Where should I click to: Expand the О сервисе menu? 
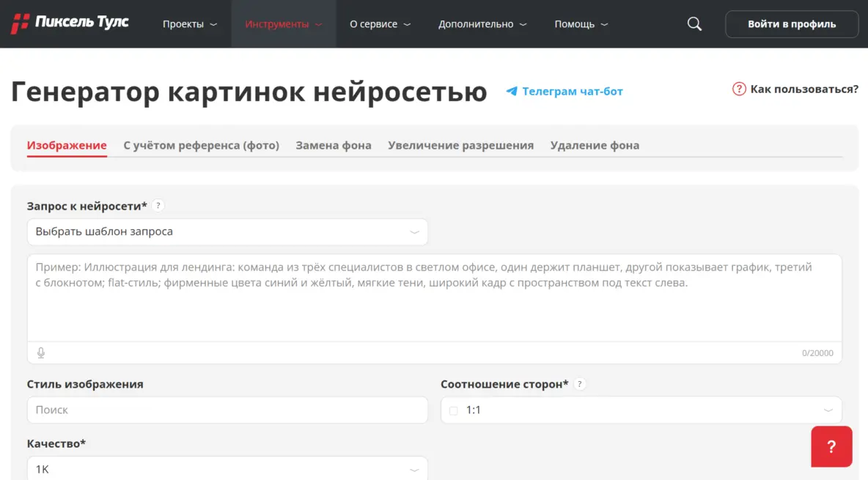pyautogui.click(x=380, y=24)
